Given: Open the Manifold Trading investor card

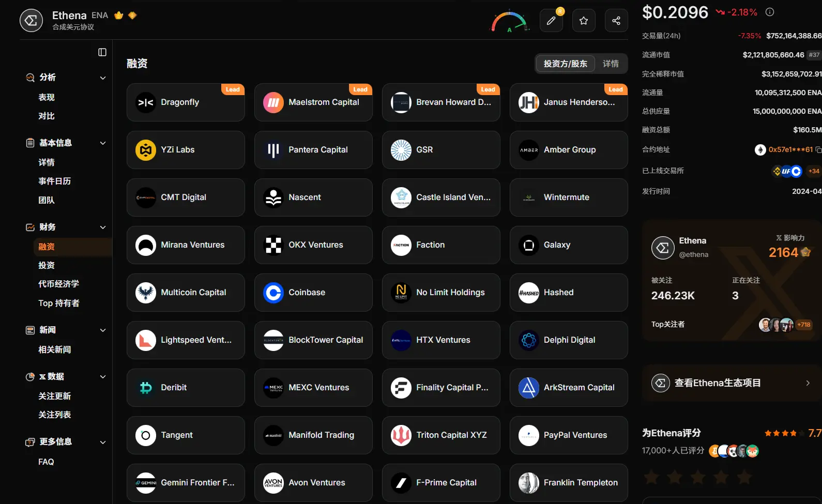Looking at the screenshot, I should click(313, 435).
